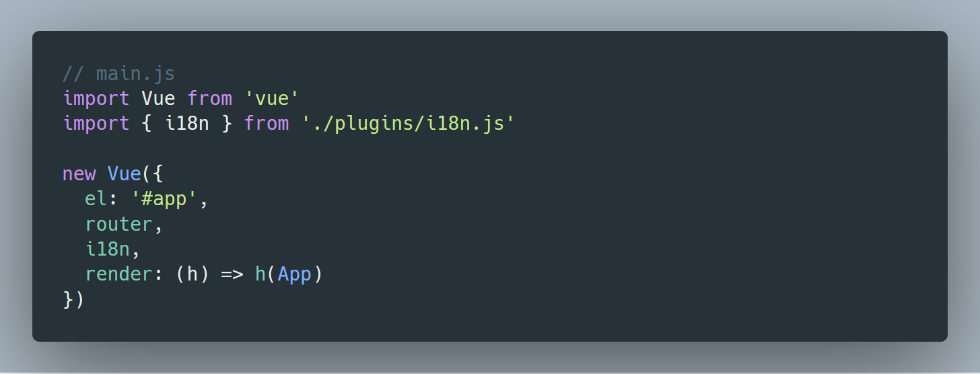Click the 'render' property key
Image resolution: width=980 pixels, height=374 pixels.
click(119, 275)
